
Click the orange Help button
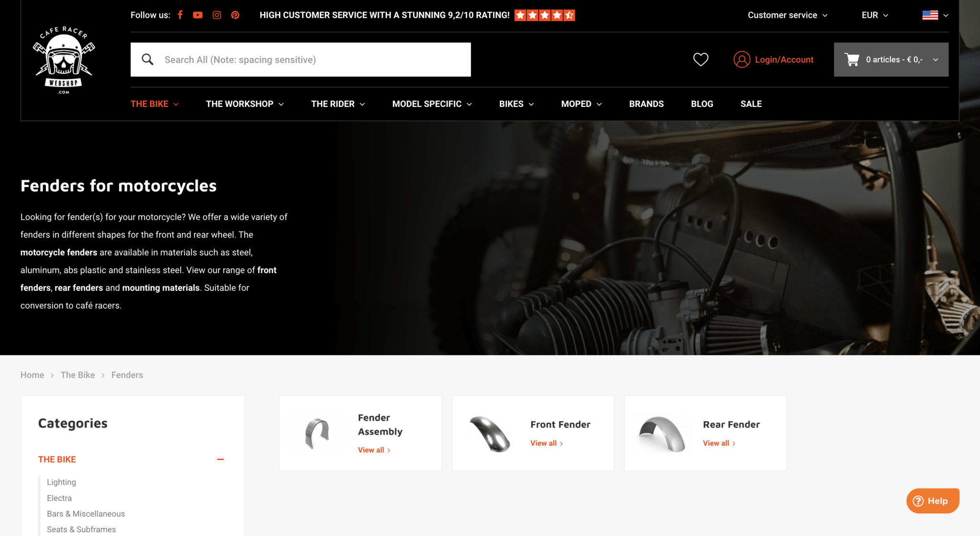[x=932, y=501]
